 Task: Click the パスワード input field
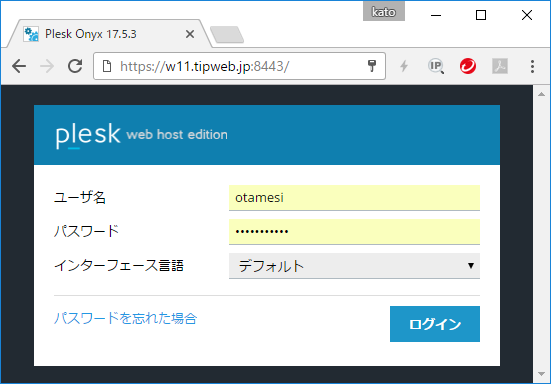coord(354,232)
